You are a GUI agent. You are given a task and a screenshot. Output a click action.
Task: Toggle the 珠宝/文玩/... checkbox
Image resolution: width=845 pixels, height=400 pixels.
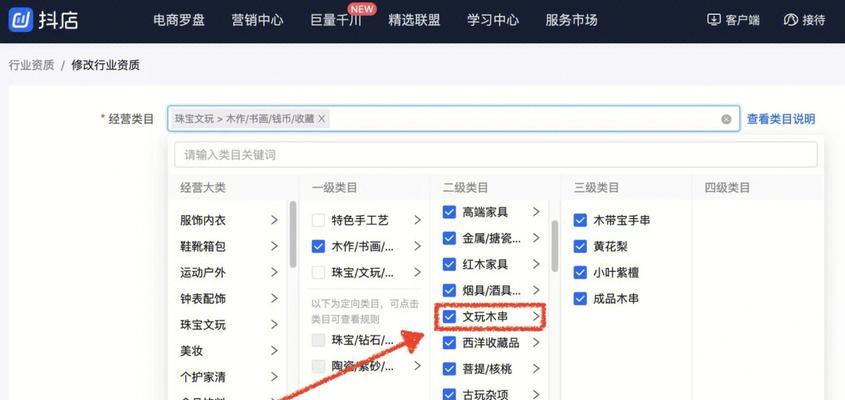tap(318, 272)
